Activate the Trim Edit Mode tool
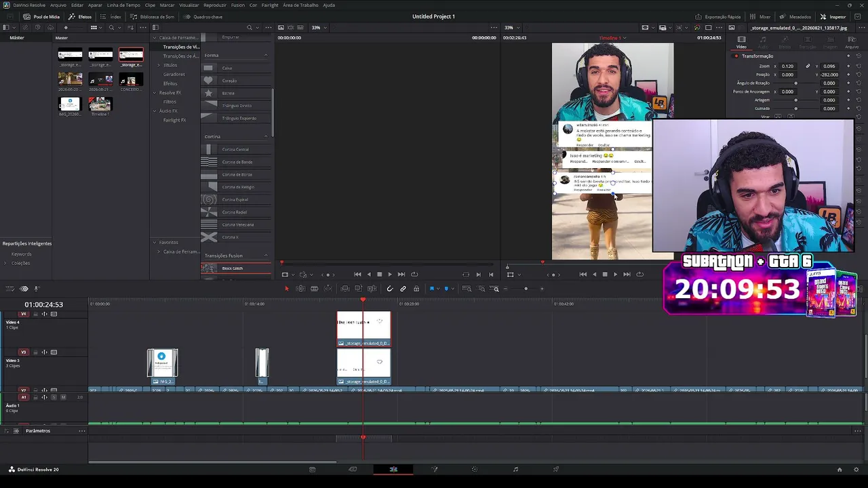Viewport: 868px width, 488px height. tap(300, 289)
